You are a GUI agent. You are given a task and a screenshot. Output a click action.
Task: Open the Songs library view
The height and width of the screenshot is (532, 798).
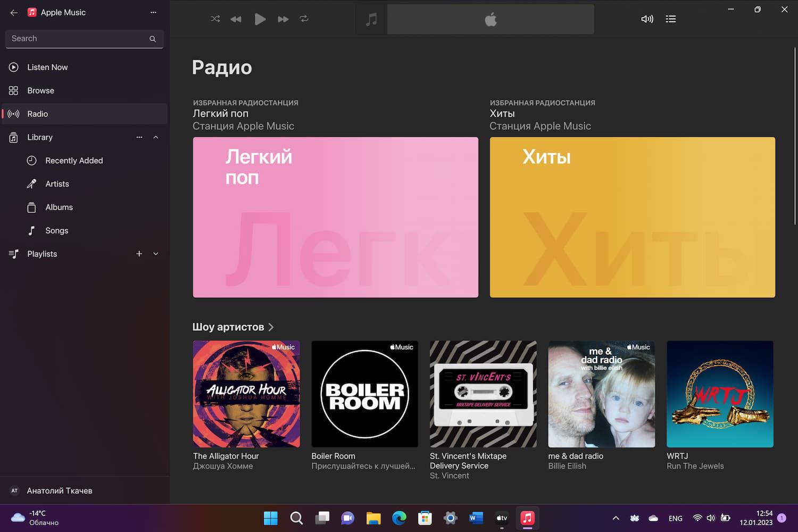click(x=85, y=231)
